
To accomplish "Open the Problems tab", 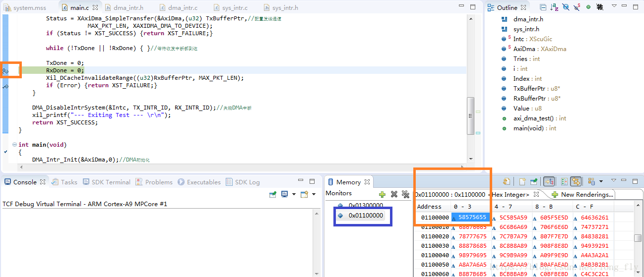I will (x=154, y=182).
